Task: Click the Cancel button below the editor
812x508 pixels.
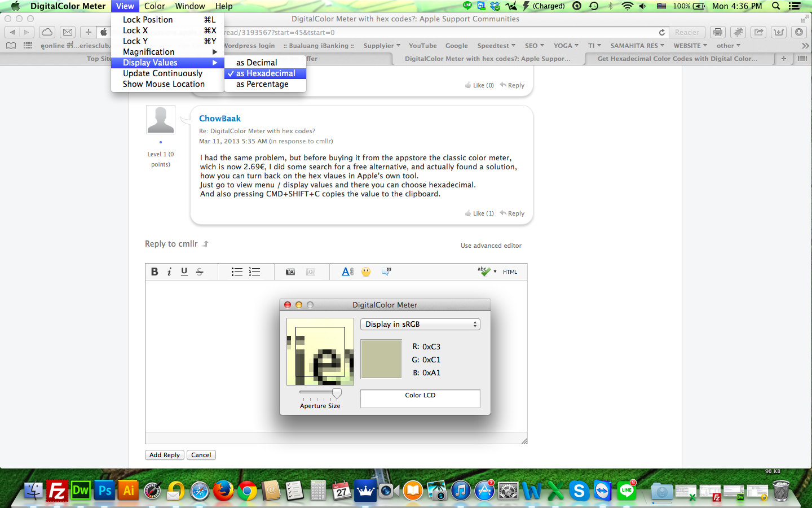Action: tap(201, 455)
